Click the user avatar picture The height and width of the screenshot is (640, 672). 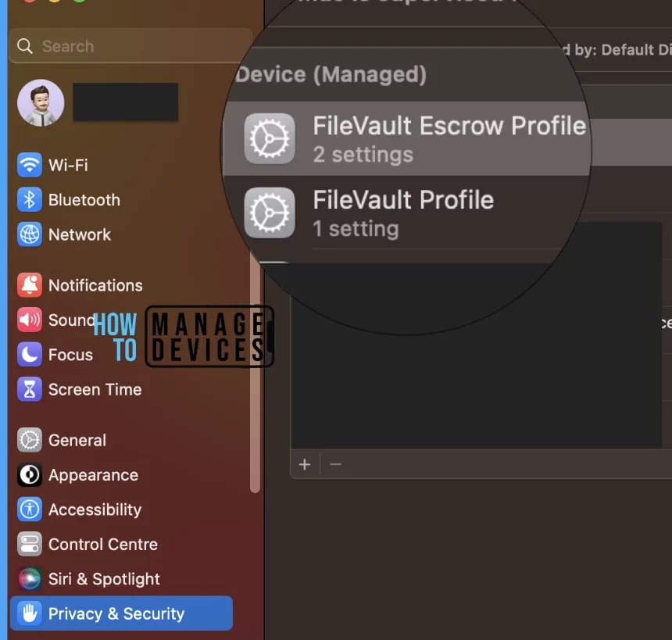(41, 103)
